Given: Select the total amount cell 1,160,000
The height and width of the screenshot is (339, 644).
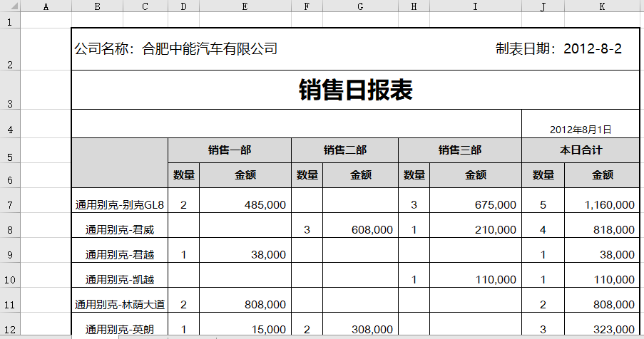Looking at the screenshot, I should [x=602, y=205].
